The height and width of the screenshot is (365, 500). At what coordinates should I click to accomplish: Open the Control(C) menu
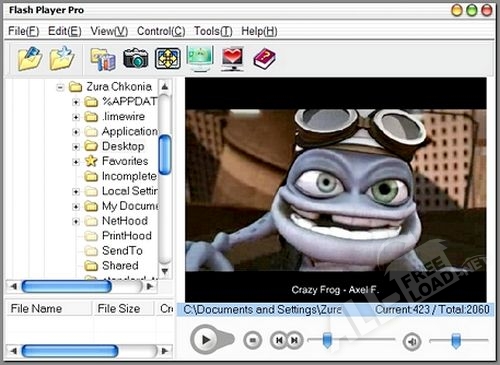(x=161, y=31)
